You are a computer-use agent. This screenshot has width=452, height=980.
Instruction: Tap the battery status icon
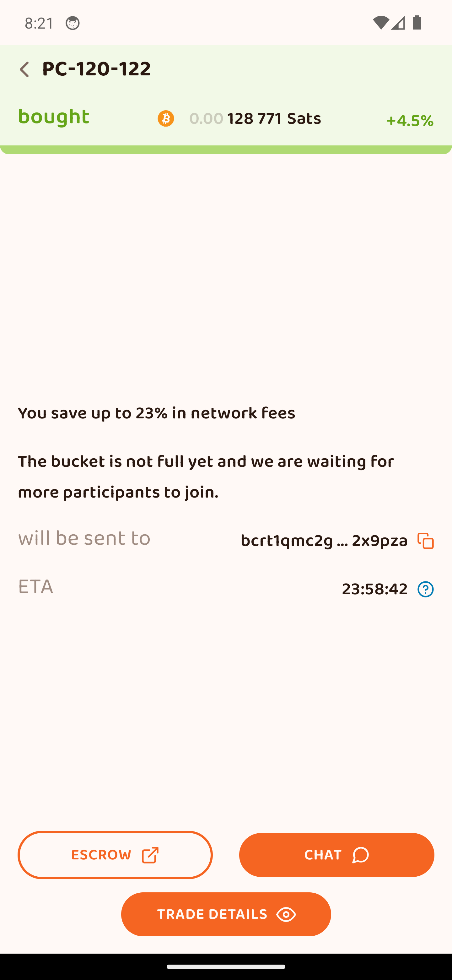click(x=417, y=23)
